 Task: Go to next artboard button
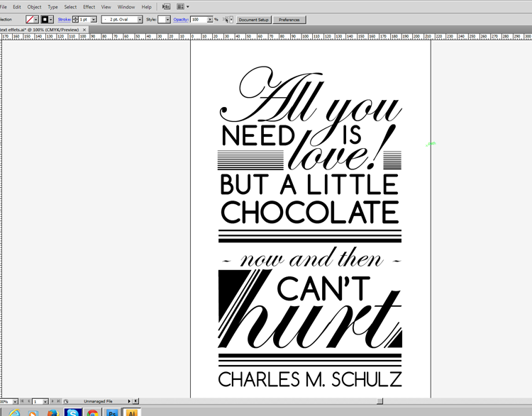click(52, 401)
